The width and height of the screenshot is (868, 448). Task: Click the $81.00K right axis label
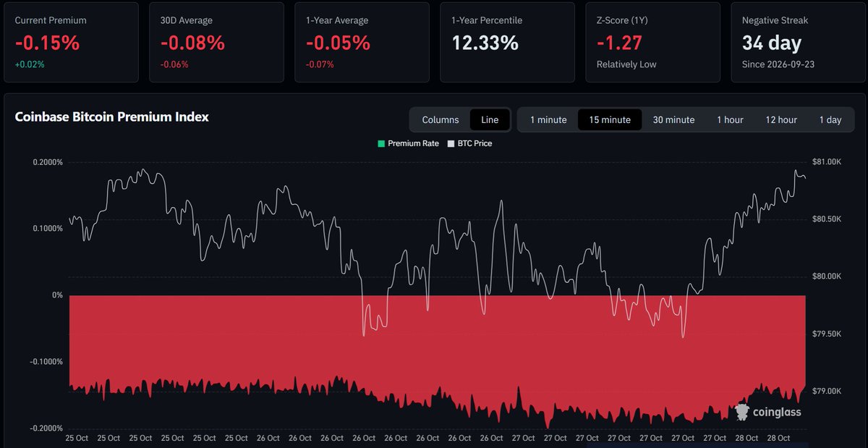click(x=826, y=161)
